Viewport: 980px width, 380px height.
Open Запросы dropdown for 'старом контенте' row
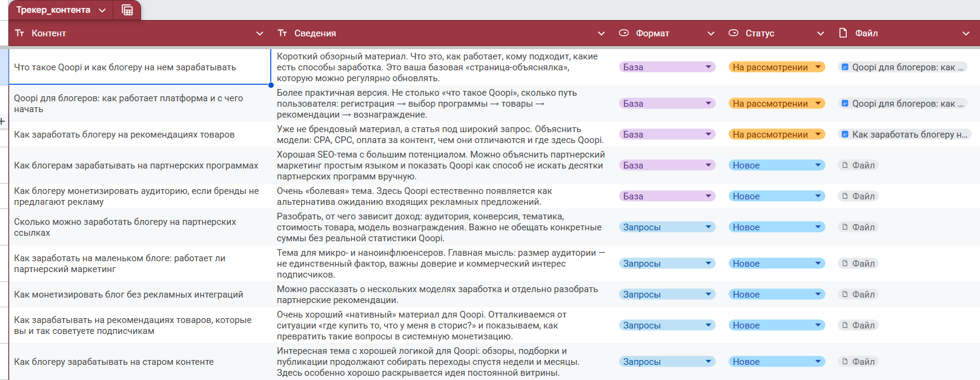[x=667, y=362]
